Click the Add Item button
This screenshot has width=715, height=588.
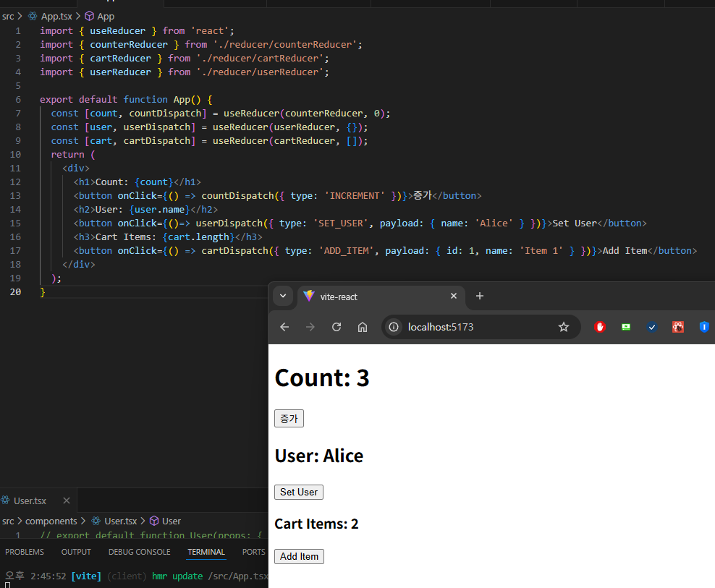(x=299, y=556)
